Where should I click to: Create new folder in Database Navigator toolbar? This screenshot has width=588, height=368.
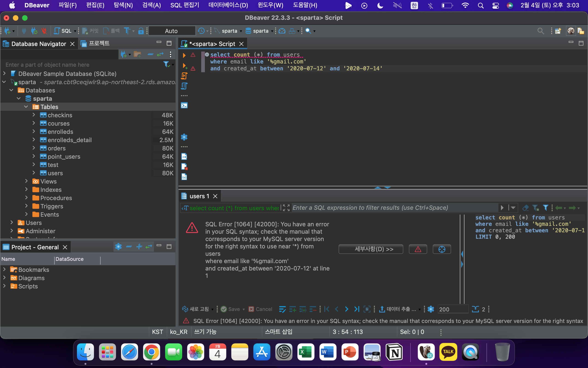coord(138,54)
